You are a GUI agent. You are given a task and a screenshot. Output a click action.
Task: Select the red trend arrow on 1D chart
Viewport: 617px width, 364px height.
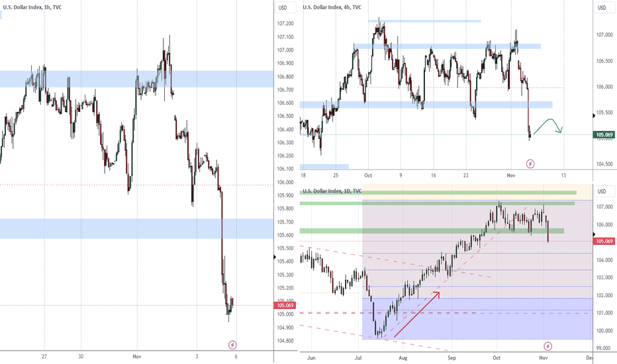click(416, 314)
